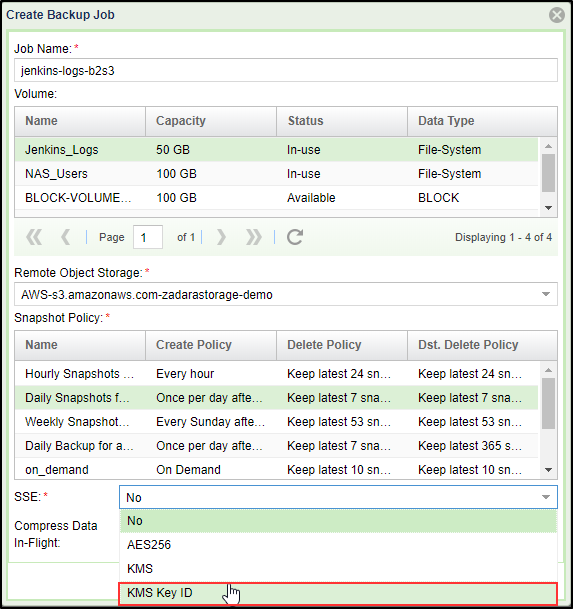Sort policies by Dst. Delete Policy column
573x609 pixels.
coord(482,345)
